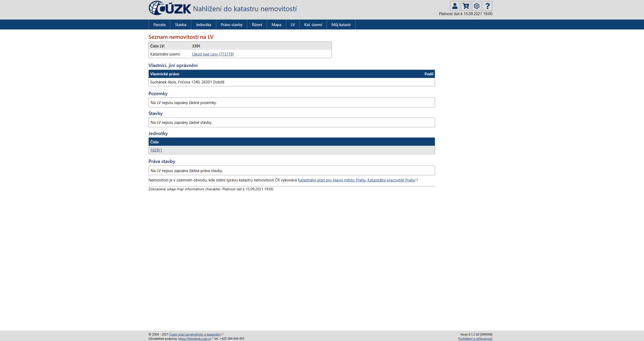The image size is (644, 341).
Task: Follow the Újezd nad Lesy [773778] link
Action: click(x=213, y=54)
